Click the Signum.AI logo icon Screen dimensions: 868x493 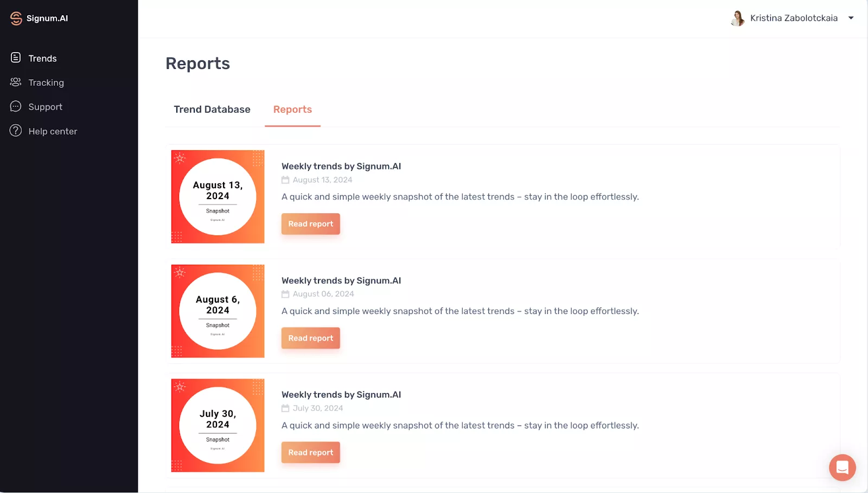[x=16, y=18]
